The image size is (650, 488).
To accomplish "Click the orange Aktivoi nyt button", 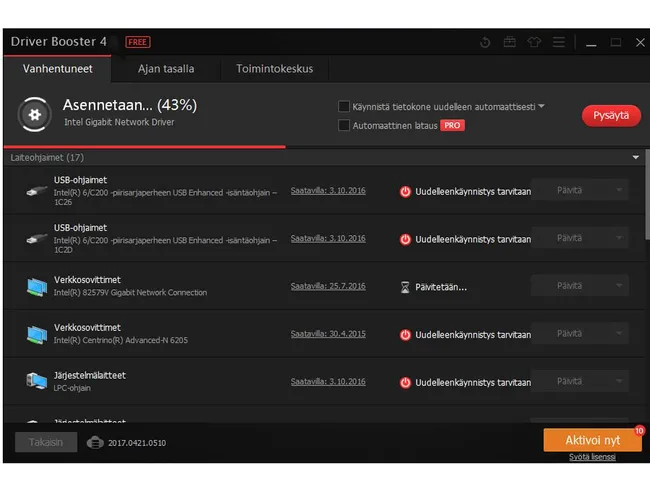I will [592, 440].
